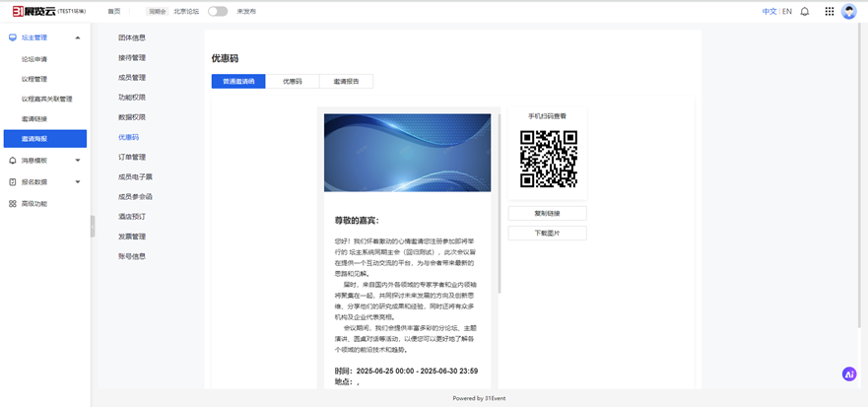This screenshot has width=868, height=407.
Task: Toggle the 未发布 publish switch
Action: point(218,11)
